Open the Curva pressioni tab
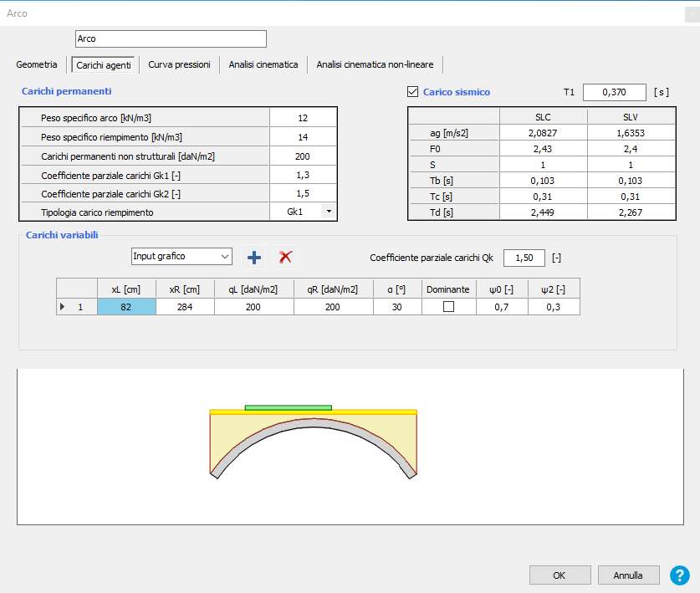The width and height of the screenshot is (700, 593). (x=179, y=64)
